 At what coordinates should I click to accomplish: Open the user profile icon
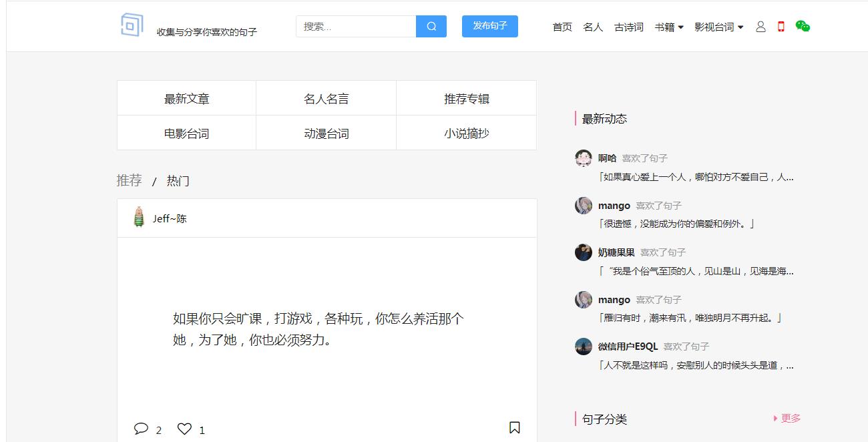click(x=760, y=26)
